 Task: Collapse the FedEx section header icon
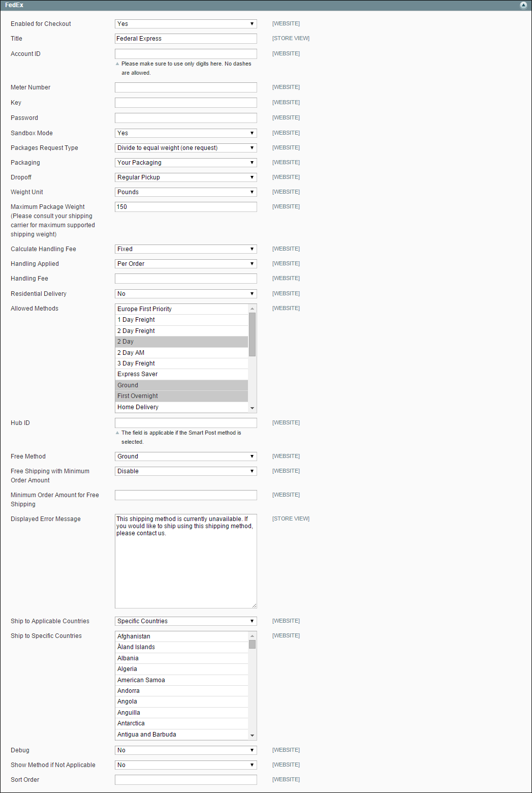tap(523, 5)
